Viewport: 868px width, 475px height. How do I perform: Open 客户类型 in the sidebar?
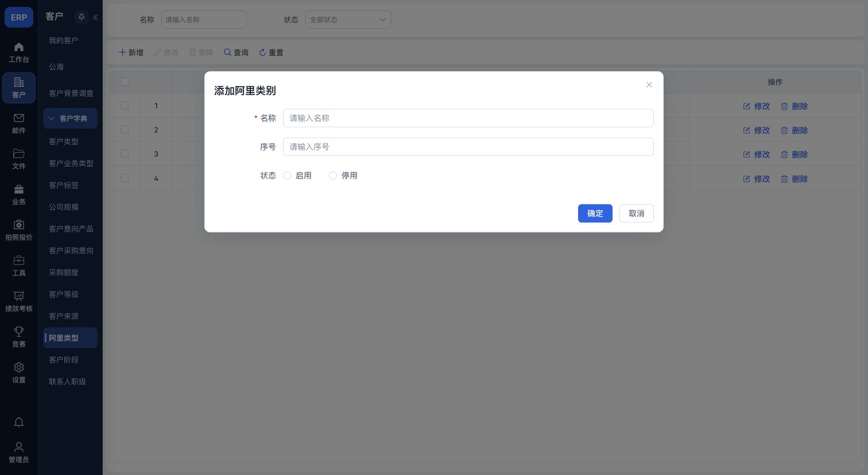[64, 141]
